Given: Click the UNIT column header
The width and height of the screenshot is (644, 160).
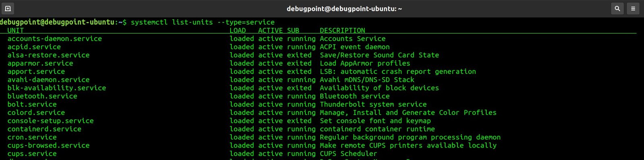Looking at the screenshot, I should coord(16,30).
